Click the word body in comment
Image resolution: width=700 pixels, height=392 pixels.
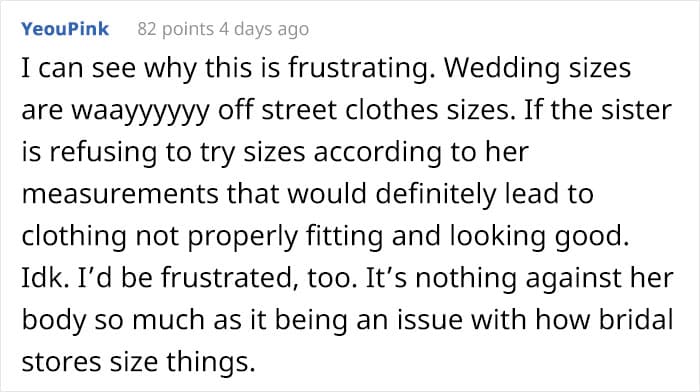coord(54,321)
